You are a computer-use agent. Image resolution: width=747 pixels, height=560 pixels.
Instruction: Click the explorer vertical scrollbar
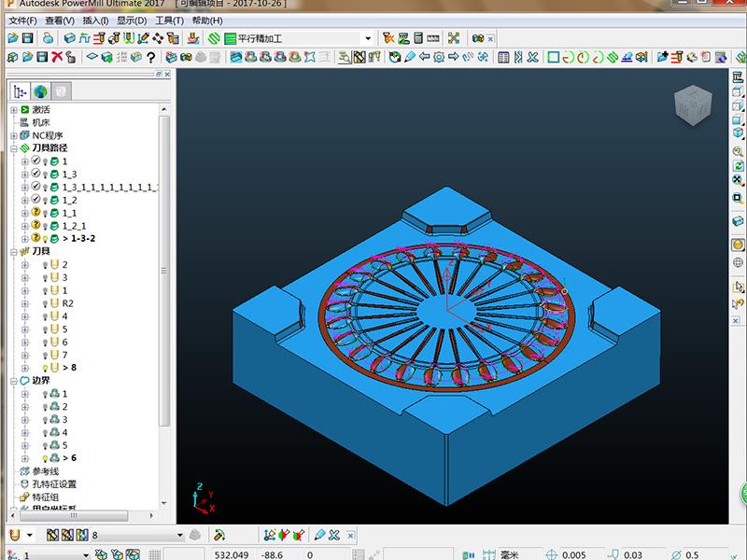[164, 272]
